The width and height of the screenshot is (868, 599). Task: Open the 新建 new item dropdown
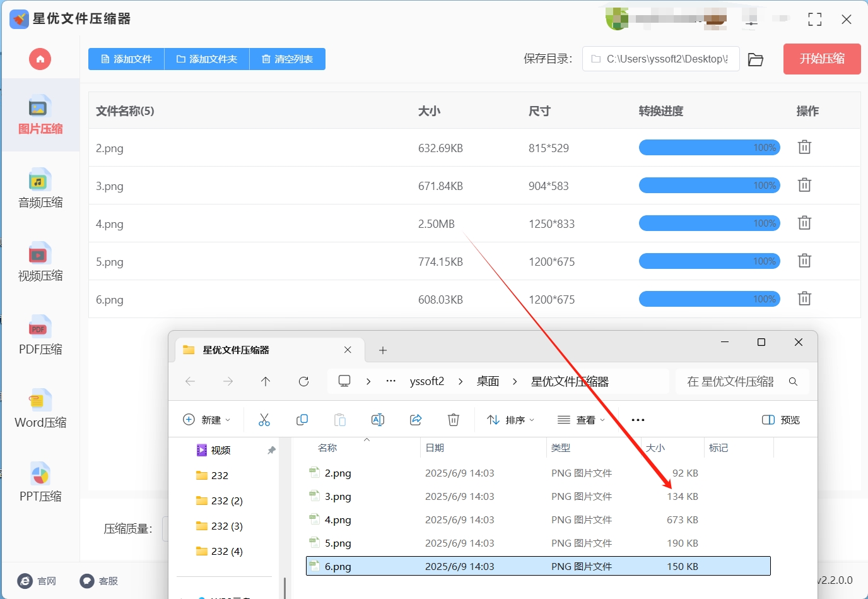[x=206, y=420]
